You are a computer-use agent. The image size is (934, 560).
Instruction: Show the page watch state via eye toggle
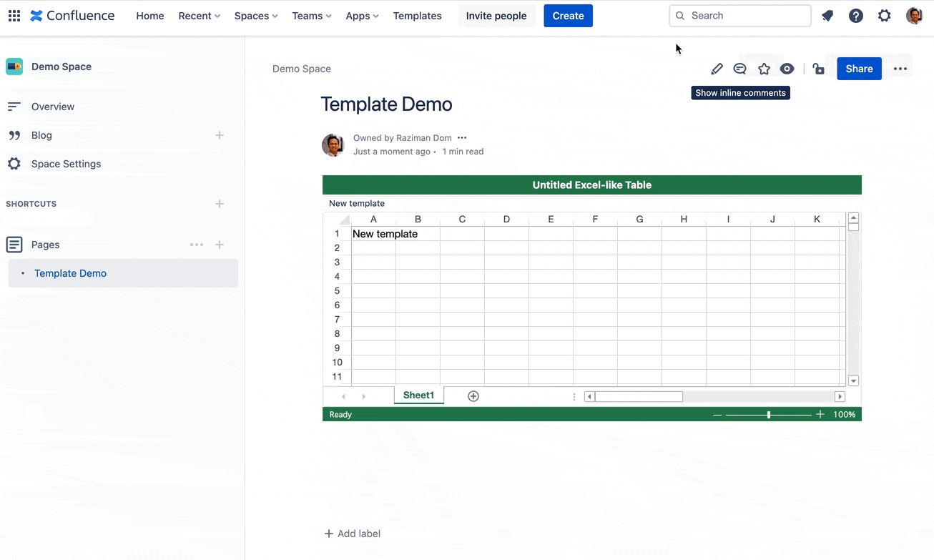coord(787,68)
